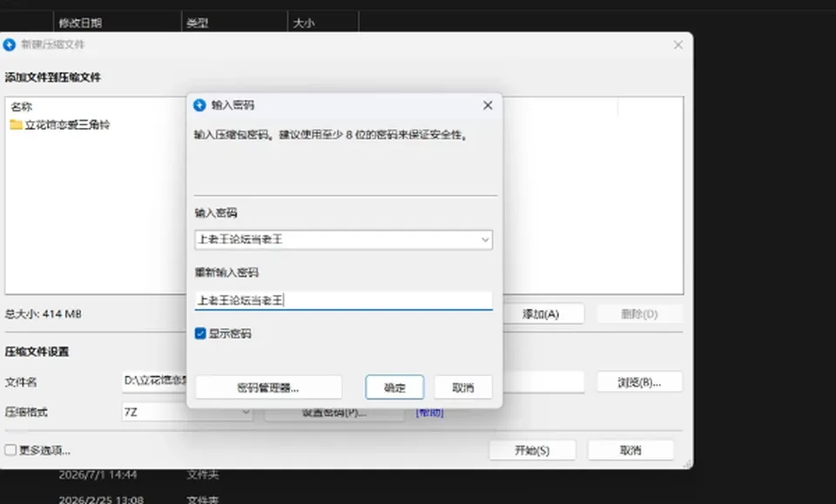The image size is (836, 504).
Task: Sort by the 大小 column header
Action: click(x=304, y=23)
